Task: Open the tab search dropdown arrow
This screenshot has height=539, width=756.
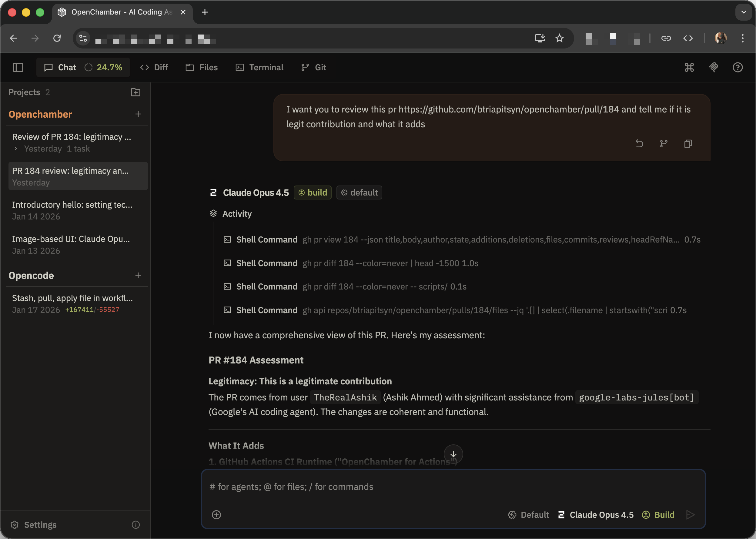Action: click(x=744, y=12)
